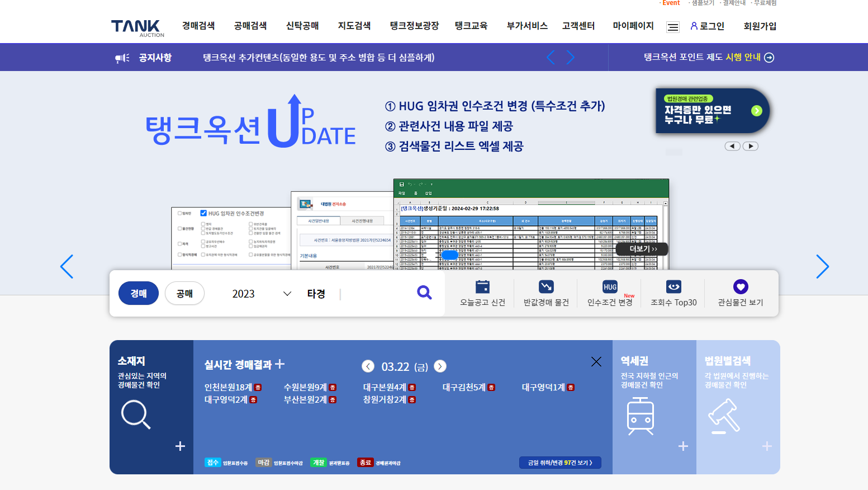868x490 pixels.
Task: Open HUG 인수조건 변경 icon
Action: click(x=610, y=287)
